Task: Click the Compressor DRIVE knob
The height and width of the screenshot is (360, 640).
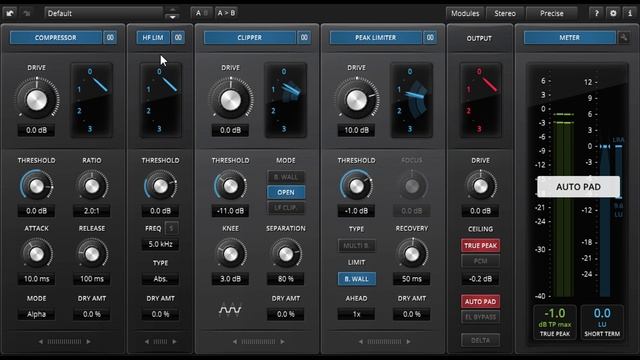Action: 37,100
